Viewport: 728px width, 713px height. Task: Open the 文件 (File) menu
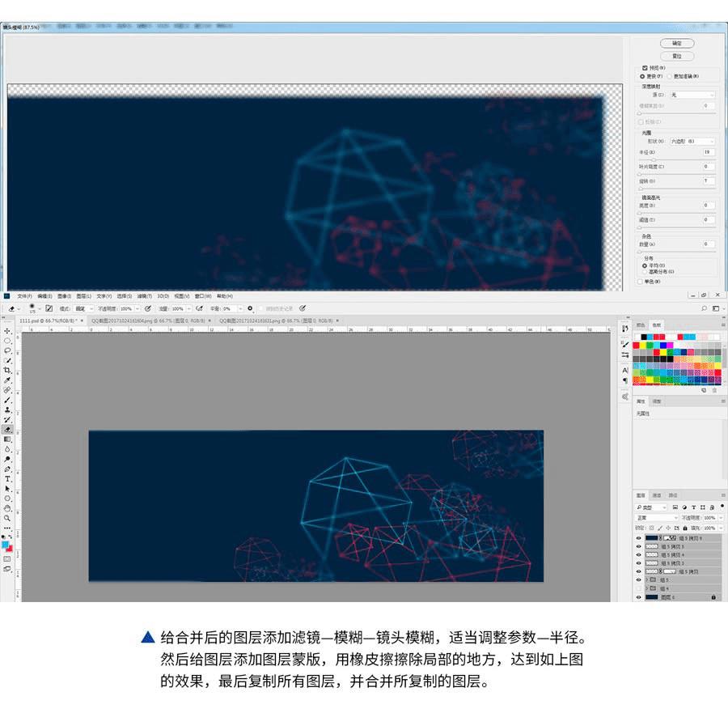pyautogui.click(x=24, y=296)
